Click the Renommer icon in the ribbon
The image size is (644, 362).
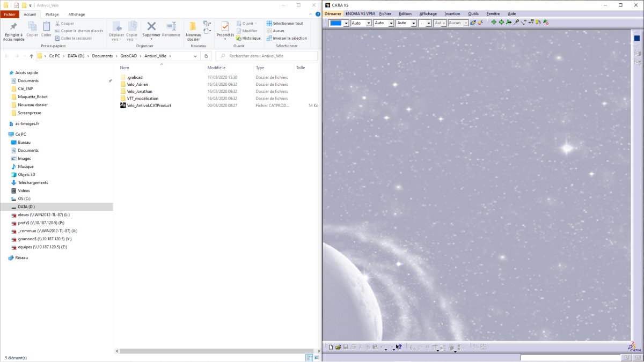171,26
